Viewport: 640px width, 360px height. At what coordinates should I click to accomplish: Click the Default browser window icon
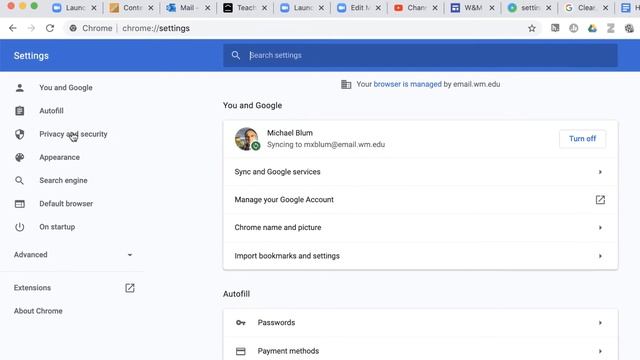20,204
